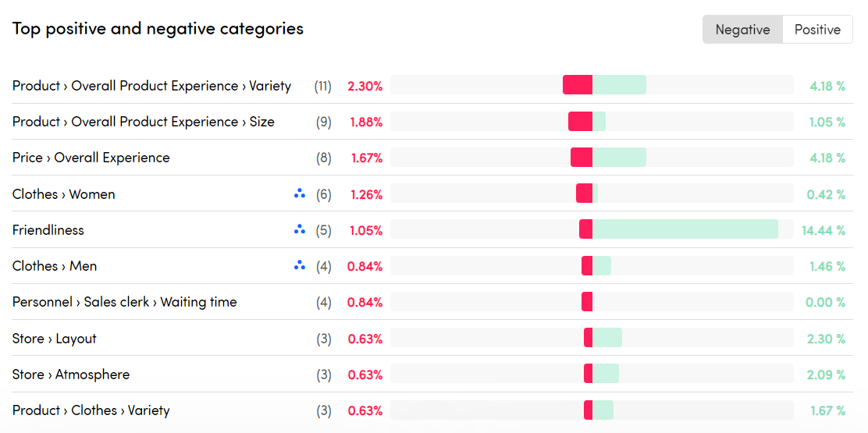This screenshot has width=868, height=433.
Task: Click the (11) mention count
Action: click(323, 86)
